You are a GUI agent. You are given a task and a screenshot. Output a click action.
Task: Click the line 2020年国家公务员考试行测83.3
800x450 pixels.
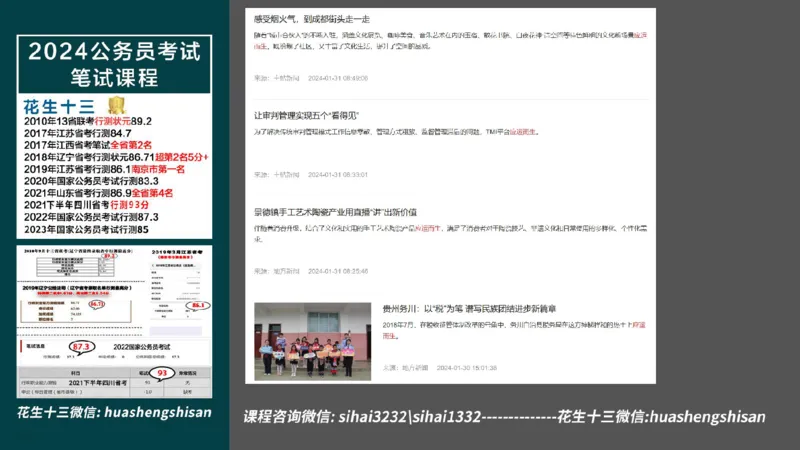(x=91, y=181)
